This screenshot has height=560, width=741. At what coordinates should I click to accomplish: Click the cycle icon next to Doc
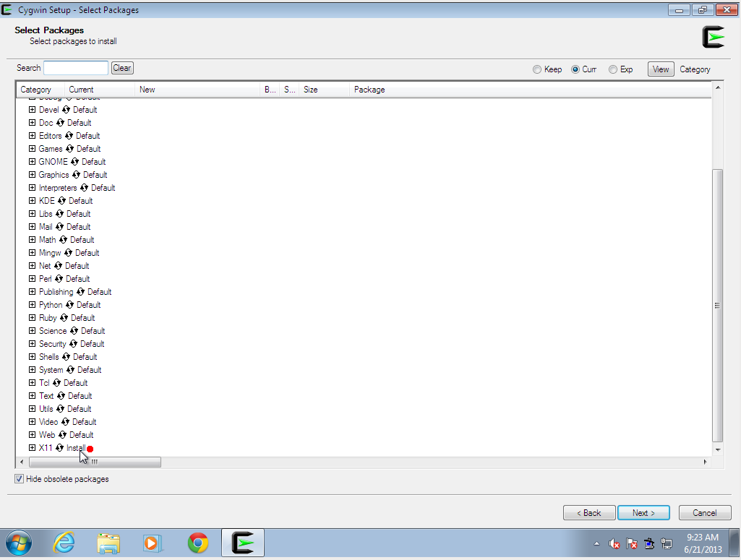60,123
